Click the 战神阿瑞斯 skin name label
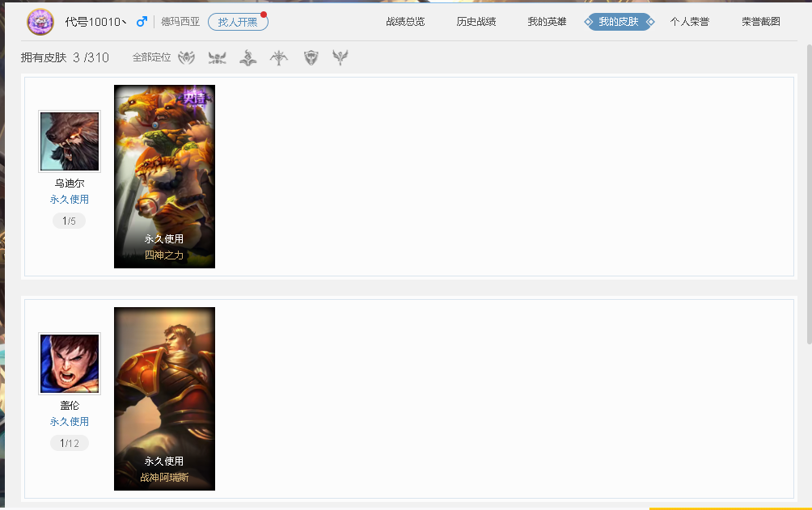 pos(164,477)
